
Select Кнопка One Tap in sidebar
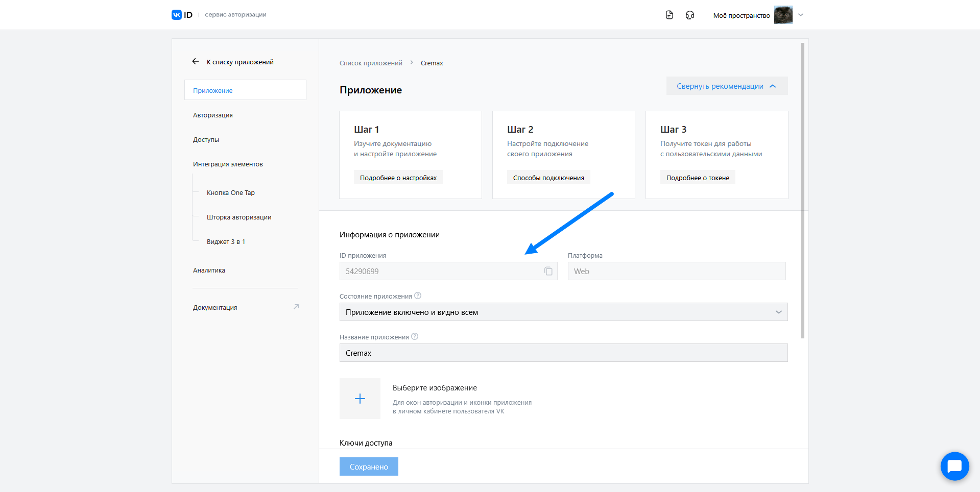pyautogui.click(x=231, y=193)
